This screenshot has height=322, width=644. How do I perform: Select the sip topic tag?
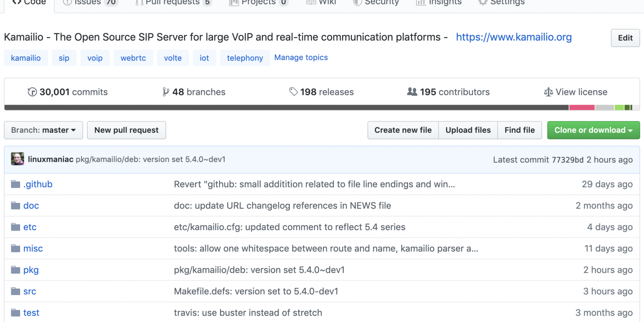pyautogui.click(x=64, y=58)
